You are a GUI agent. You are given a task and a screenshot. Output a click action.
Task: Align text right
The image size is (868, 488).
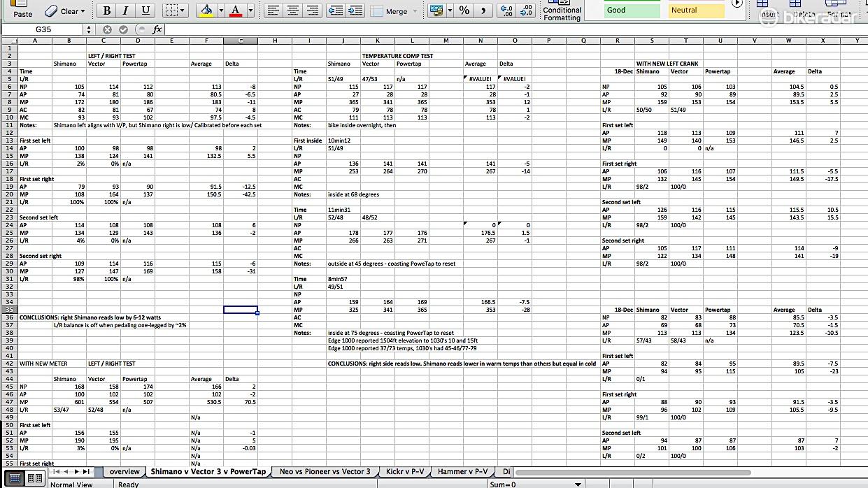313,10
